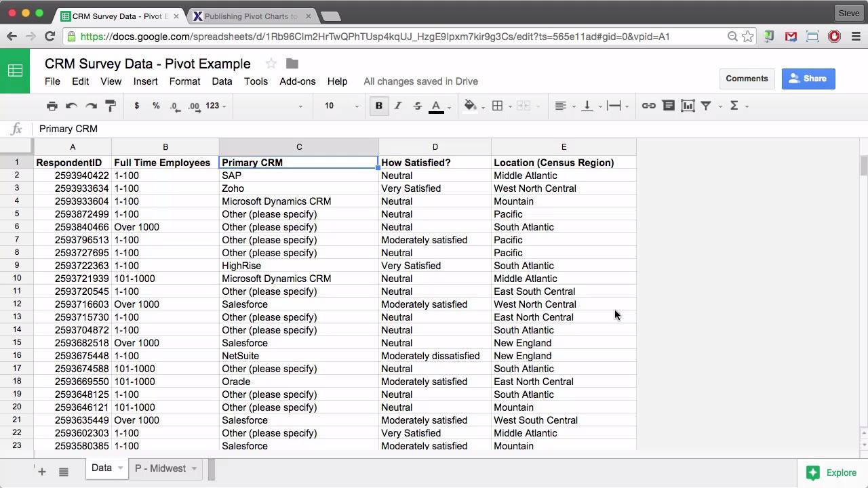Rename the 'CRM Survey Data - Pivot Example' title

tap(148, 64)
